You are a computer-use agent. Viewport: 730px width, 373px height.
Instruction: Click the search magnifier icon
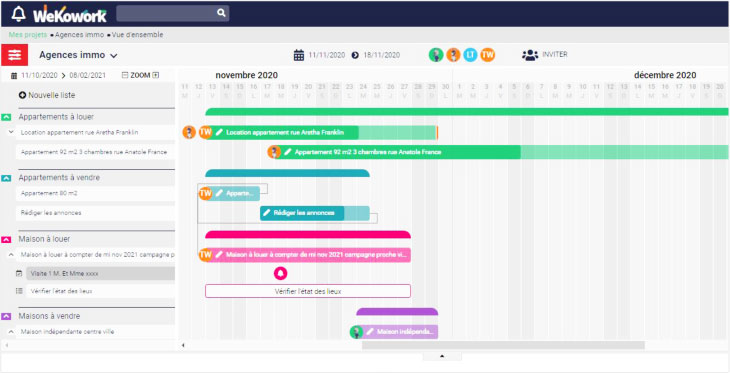[x=221, y=13]
